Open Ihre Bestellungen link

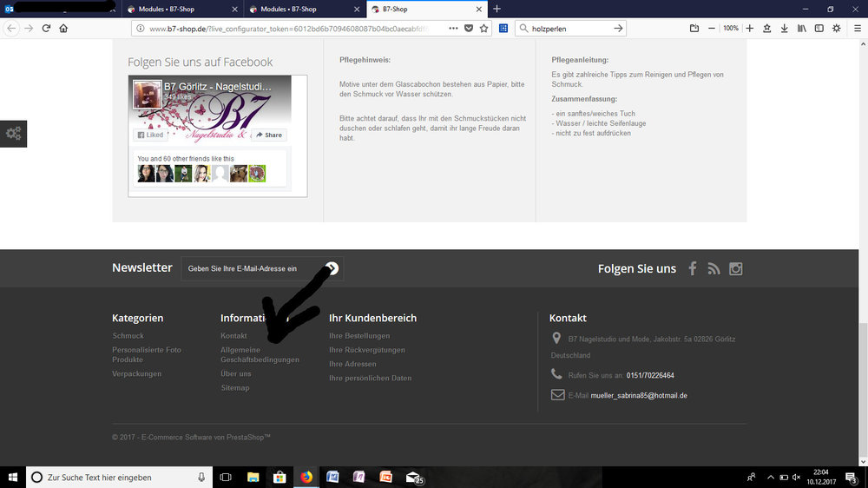coord(359,336)
